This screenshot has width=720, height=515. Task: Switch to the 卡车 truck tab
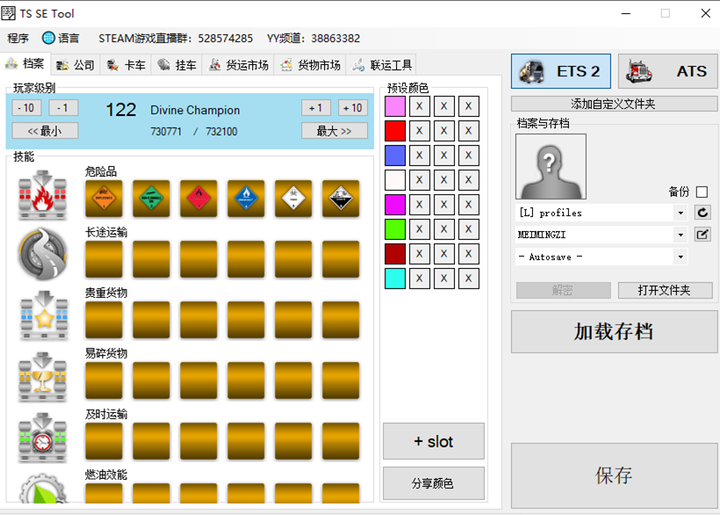[x=126, y=65]
